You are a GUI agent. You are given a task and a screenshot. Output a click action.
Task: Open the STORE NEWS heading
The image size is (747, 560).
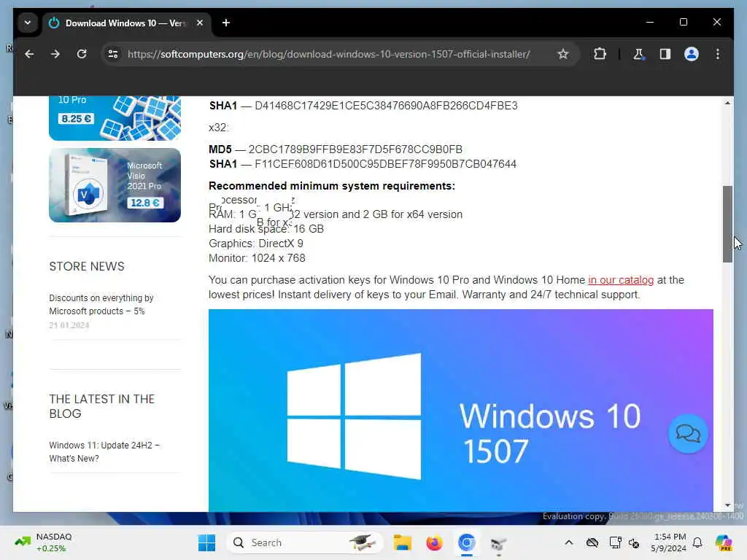[x=87, y=266]
